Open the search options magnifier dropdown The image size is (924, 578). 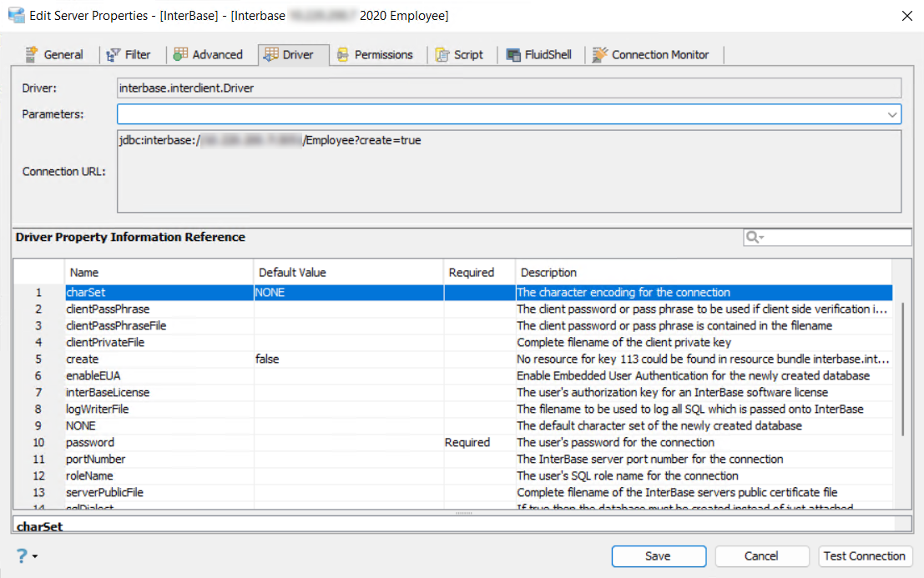(x=755, y=238)
